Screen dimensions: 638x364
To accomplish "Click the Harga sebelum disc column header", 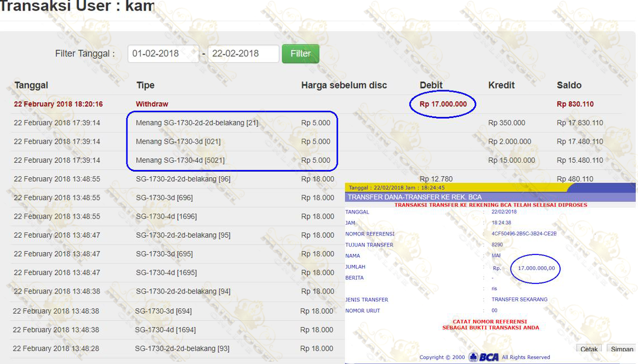I will click(344, 86).
